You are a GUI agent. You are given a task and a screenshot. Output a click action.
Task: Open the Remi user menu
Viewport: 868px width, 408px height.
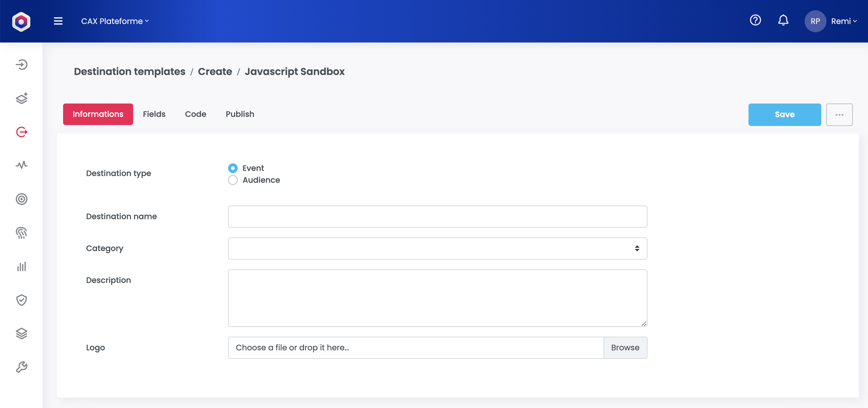pyautogui.click(x=843, y=21)
